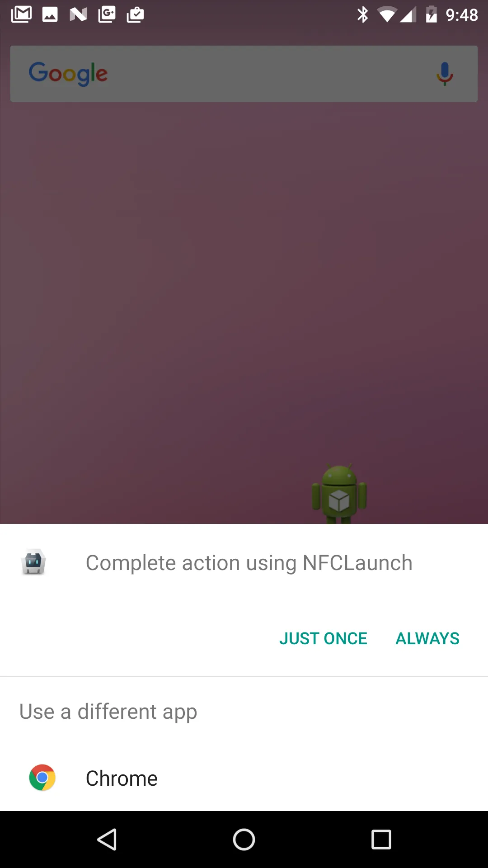The image size is (488, 868).
Task: Focus the Google search bar
Action: (x=244, y=74)
